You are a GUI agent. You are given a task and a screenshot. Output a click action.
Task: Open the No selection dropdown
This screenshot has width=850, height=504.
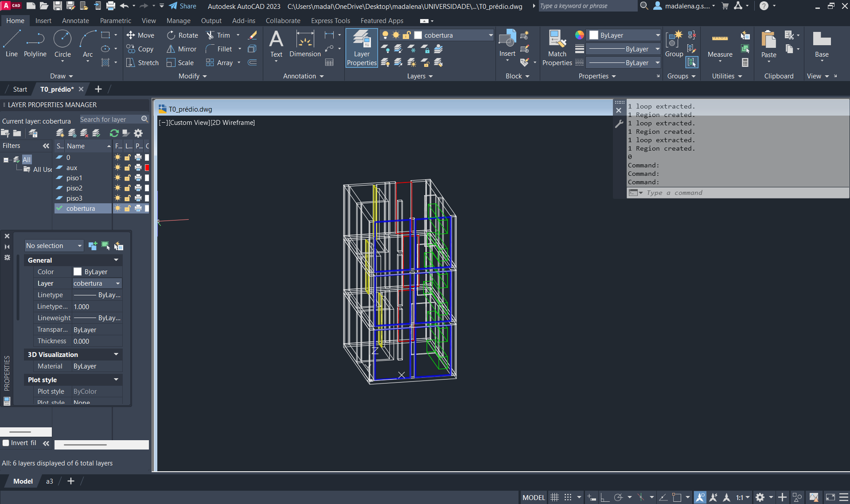point(54,246)
